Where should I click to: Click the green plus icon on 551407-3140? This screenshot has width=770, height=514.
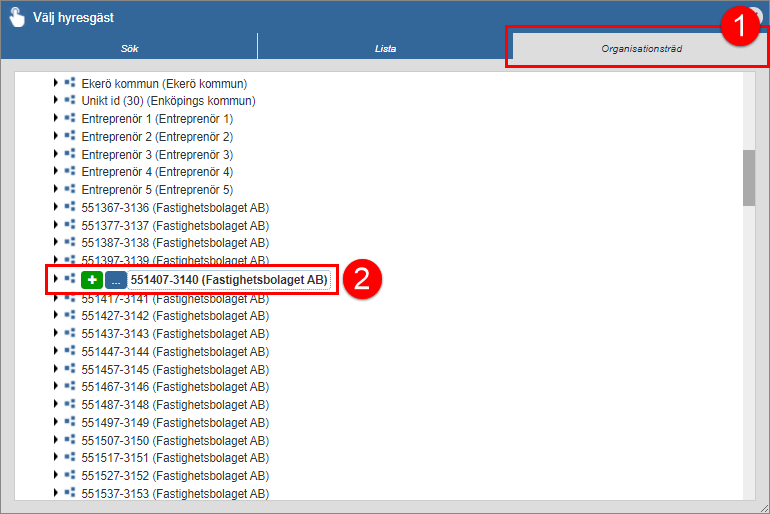92,280
